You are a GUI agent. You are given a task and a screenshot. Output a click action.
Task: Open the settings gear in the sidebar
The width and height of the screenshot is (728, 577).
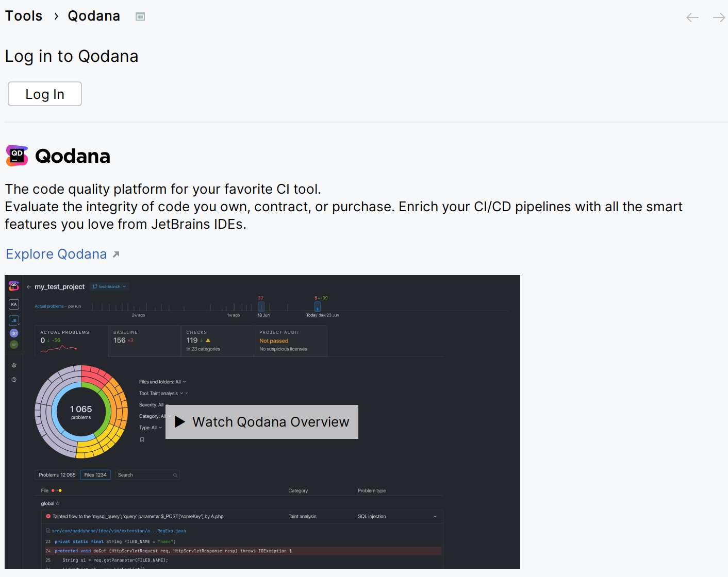click(14, 365)
